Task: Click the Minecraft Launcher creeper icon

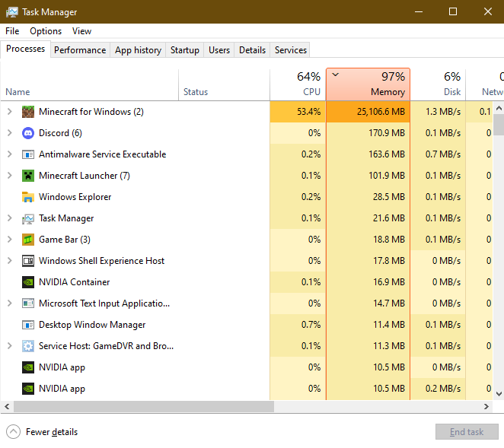Action: click(x=28, y=176)
